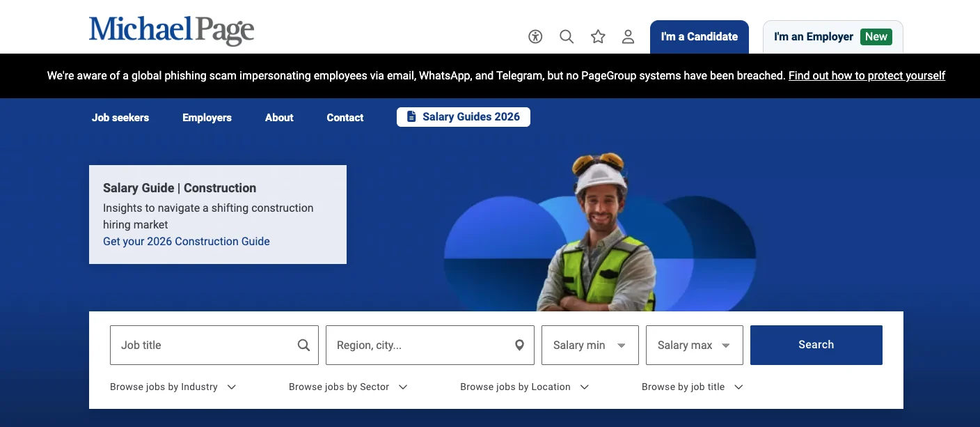This screenshot has height=427, width=980.
Task: Open Salary Guides 2026 button
Action: [464, 117]
